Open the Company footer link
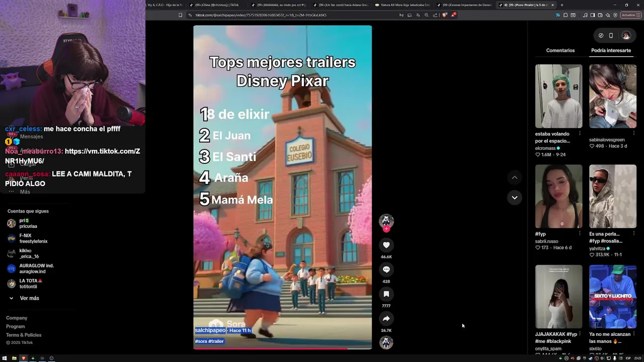Screen dimensions: 644x362 click(x=17, y=318)
